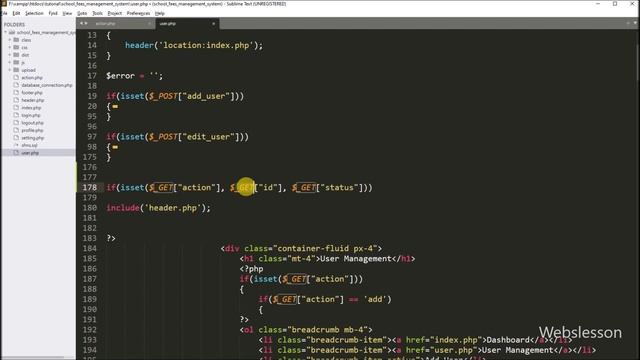The image size is (640, 360).
Task: Open the Preferences menu
Action: click(138, 13)
